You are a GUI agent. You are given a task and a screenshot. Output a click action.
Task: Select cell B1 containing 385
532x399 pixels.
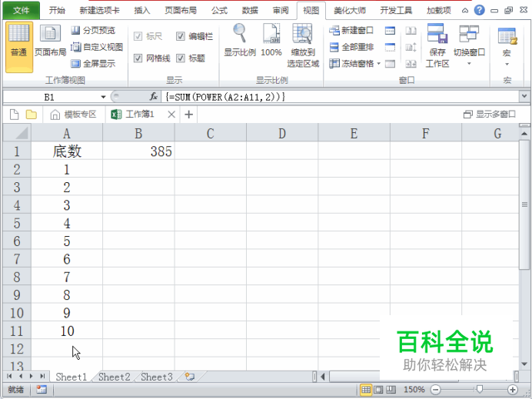138,151
